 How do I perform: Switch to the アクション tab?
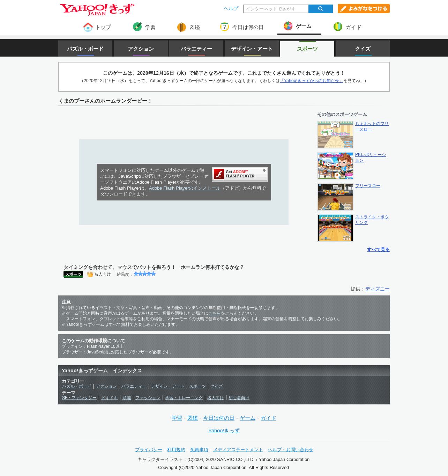(x=141, y=49)
